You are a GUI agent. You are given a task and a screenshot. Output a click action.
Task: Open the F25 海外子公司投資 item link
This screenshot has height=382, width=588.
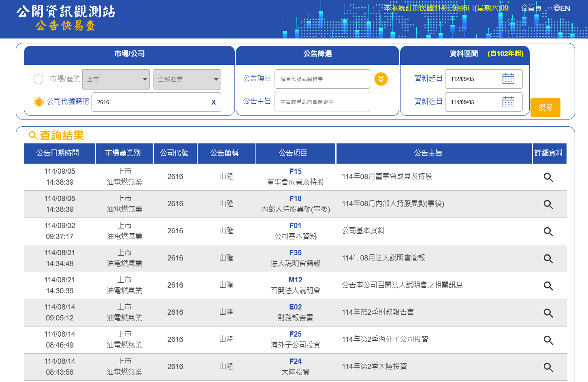295,334
